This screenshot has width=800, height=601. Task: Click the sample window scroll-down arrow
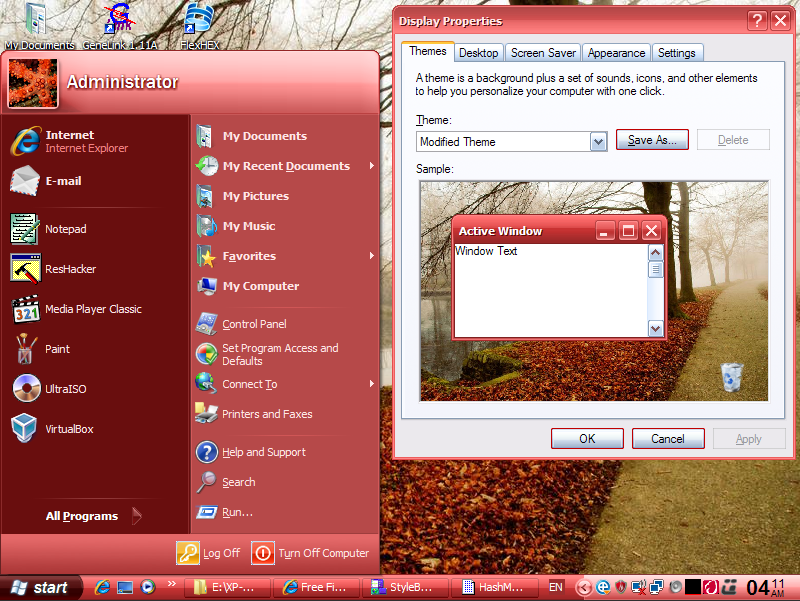click(x=656, y=329)
